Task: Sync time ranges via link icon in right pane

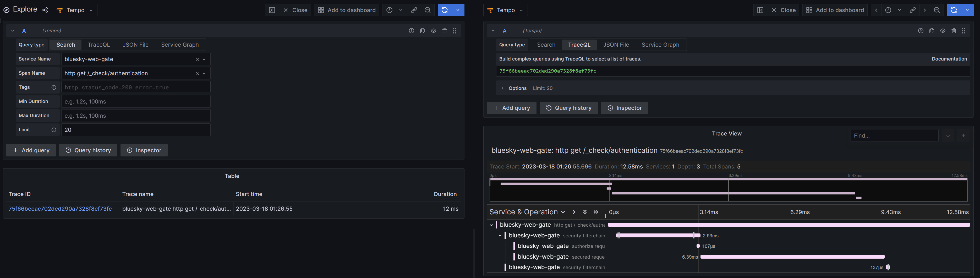Action: click(913, 10)
